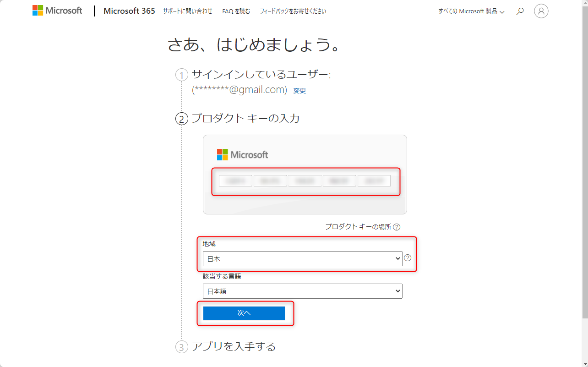Click the プロダクト キーの入力 step heading

pyautogui.click(x=245, y=118)
